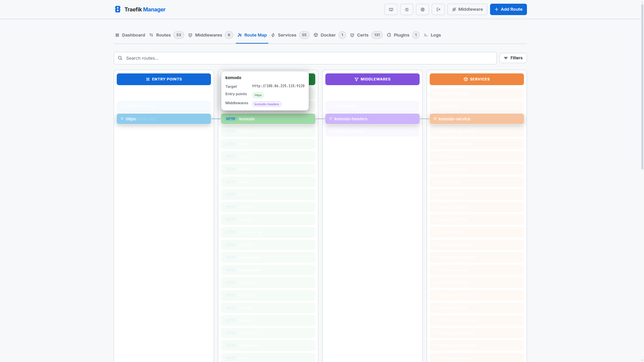
Task: Open the Filters dropdown
Action: 513,58
